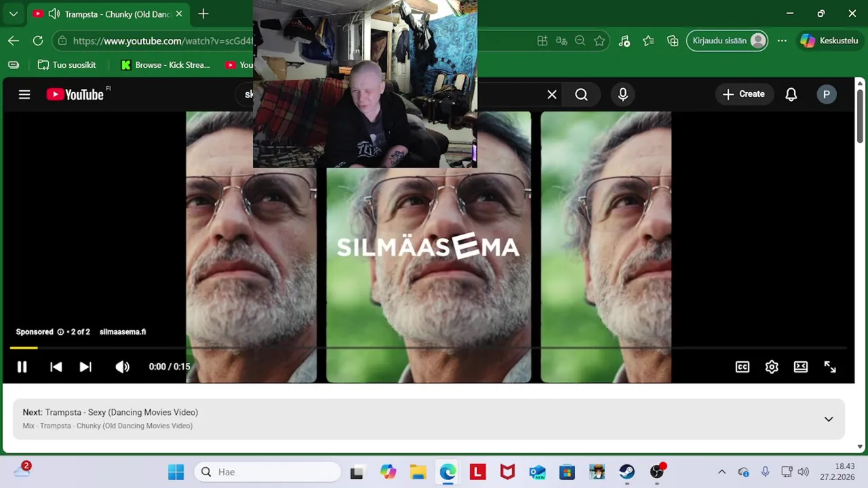Add page to favorites star
The width and height of the screenshot is (868, 488).
[599, 41]
